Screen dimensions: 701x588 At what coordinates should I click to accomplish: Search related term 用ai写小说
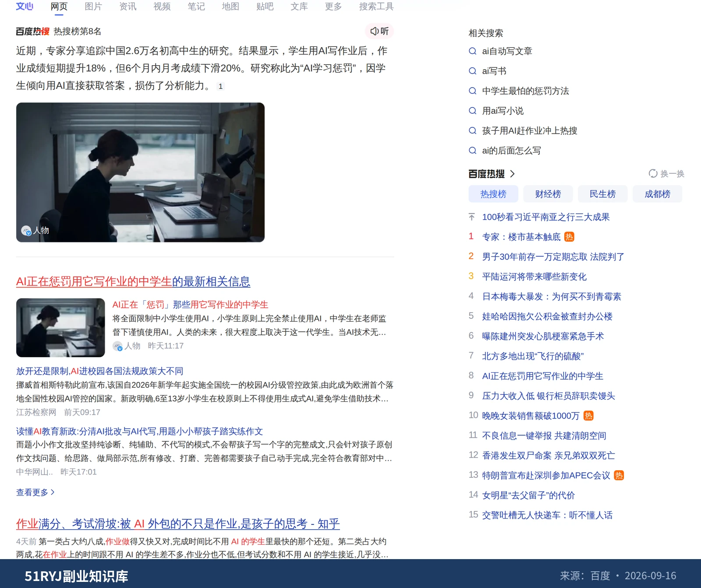pos(503,111)
